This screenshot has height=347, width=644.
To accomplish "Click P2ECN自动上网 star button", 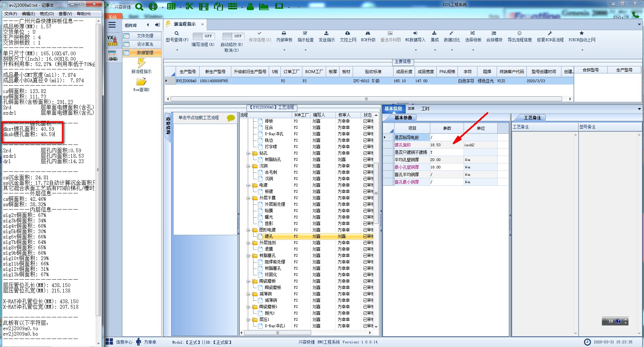I will tap(582, 37).
